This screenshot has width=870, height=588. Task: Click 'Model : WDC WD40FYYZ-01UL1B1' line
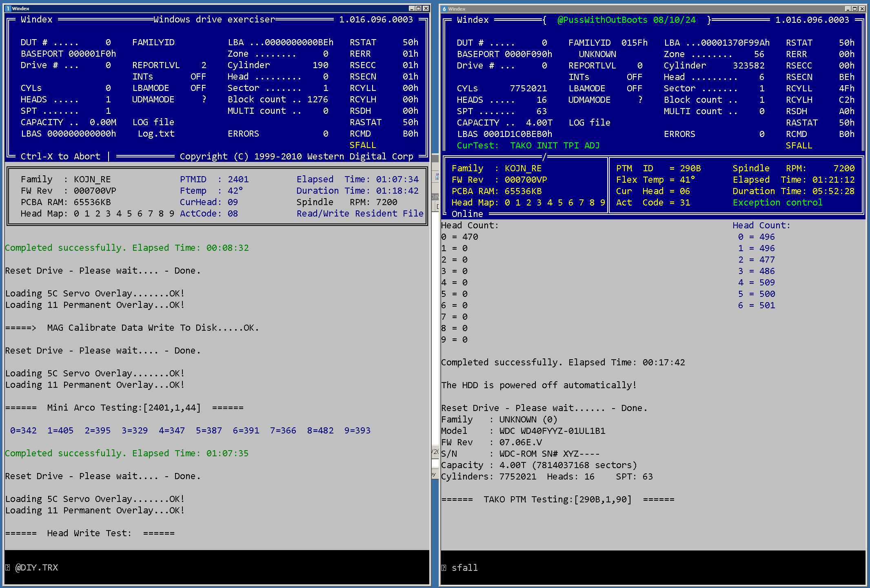coord(523,431)
